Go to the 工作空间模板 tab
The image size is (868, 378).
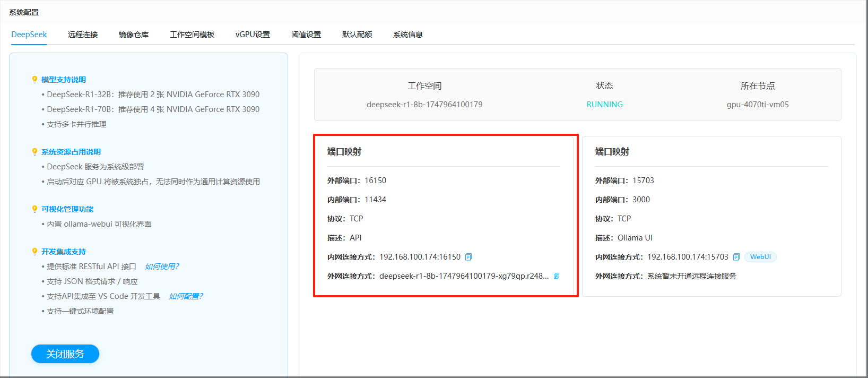(192, 35)
